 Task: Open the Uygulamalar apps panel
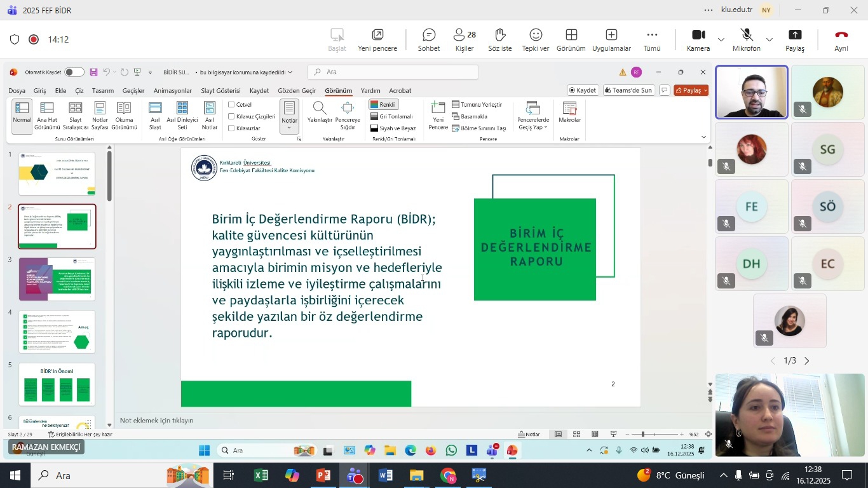click(611, 40)
